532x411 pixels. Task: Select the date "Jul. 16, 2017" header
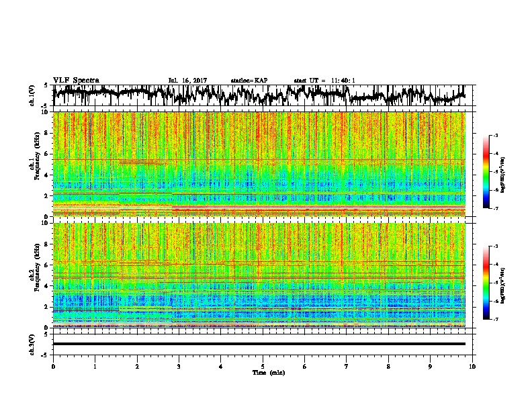[x=187, y=81]
